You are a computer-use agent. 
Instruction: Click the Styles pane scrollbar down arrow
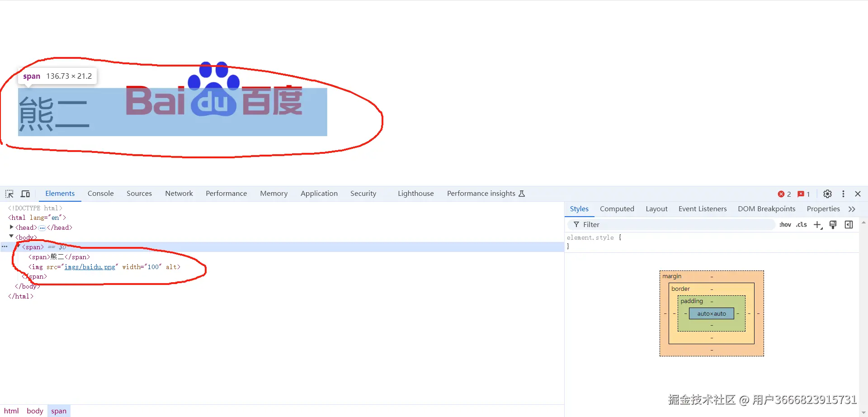click(863, 413)
